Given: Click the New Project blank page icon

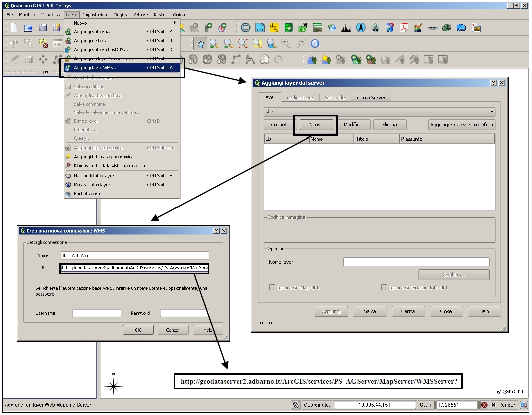Looking at the screenshot, I should point(14,28).
